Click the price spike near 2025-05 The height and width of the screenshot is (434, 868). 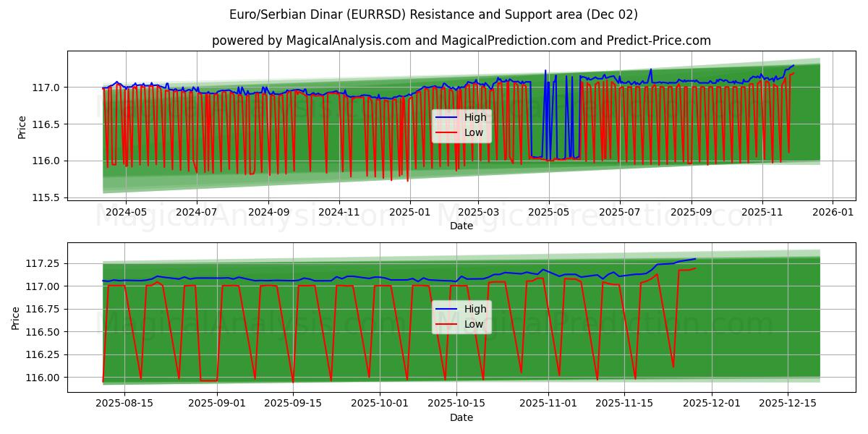point(544,70)
